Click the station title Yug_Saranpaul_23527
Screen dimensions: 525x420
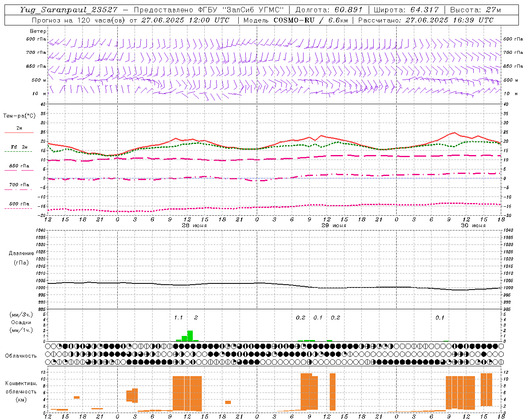[68, 10]
